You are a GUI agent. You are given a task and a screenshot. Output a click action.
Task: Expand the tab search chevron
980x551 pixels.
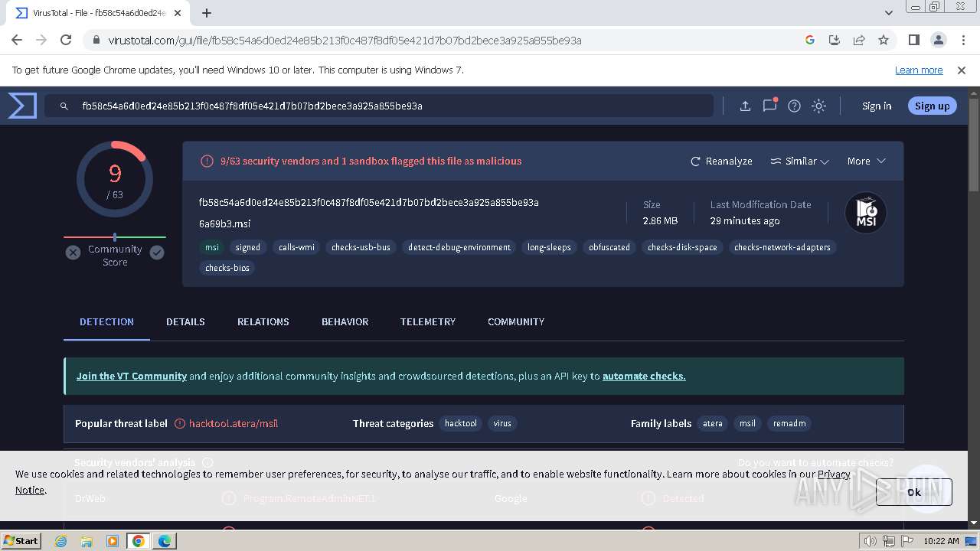(888, 13)
